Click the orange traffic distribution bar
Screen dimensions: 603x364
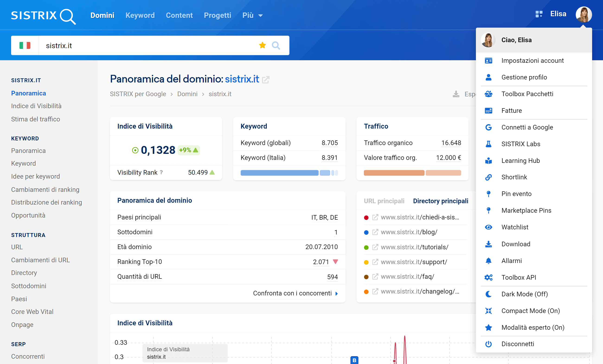[412, 173]
